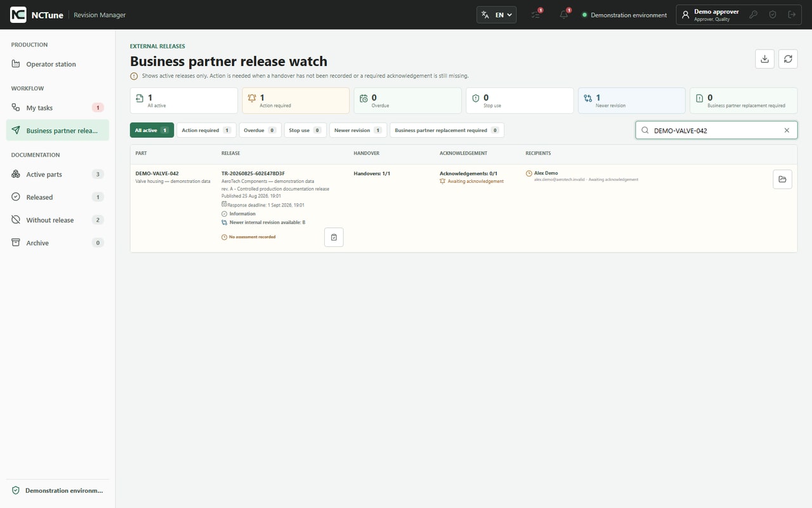Click the search field containing DEMO-VALVE-042
Image resolution: width=812 pixels, height=508 pixels.
(x=716, y=130)
